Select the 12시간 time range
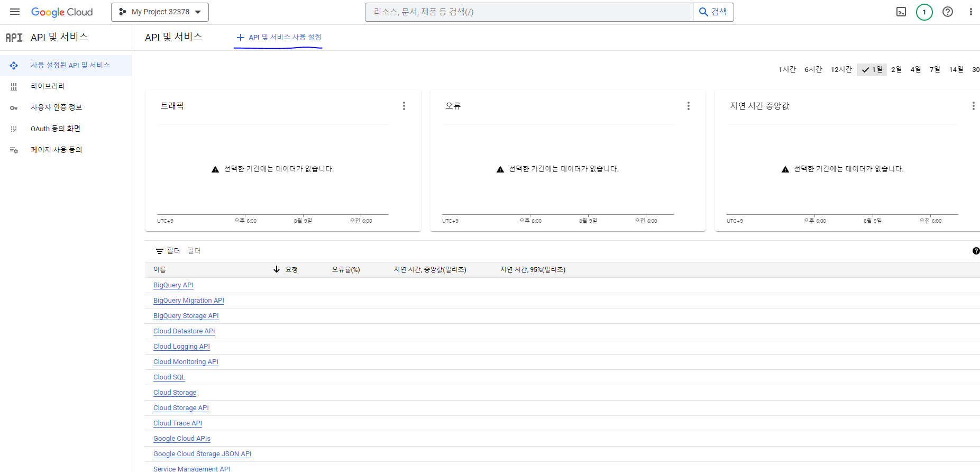Image resolution: width=980 pixels, height=472 pixels. click(x=841, y=69)
